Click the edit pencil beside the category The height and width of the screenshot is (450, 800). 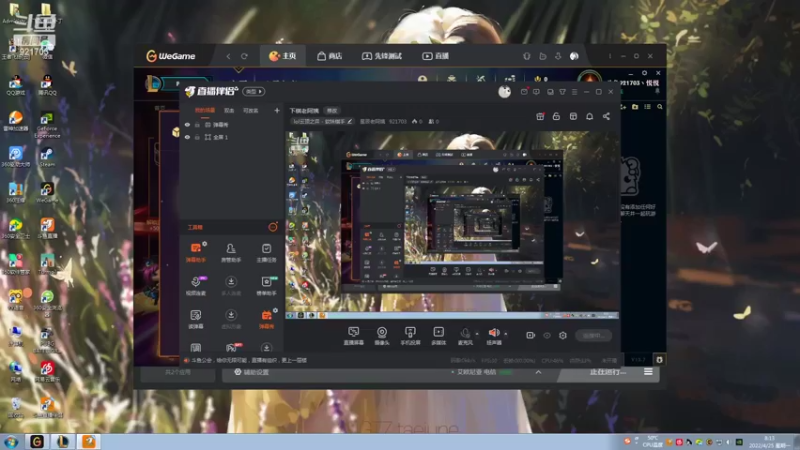[x=349, y=121]
